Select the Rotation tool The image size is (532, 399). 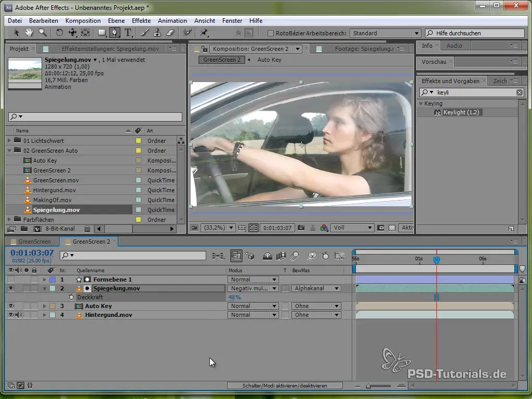tap(59, 33)
